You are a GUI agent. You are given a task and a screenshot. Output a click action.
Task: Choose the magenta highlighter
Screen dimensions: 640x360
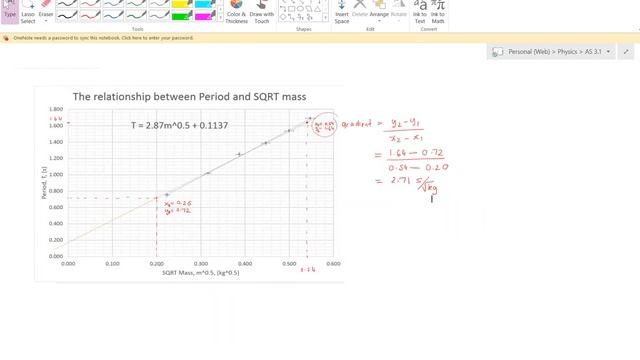point(205,16)
